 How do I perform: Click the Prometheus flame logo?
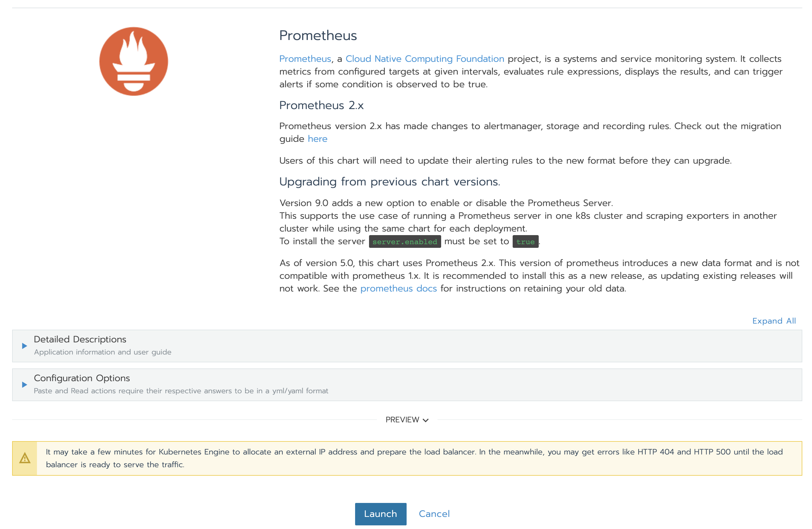point(133,62)
